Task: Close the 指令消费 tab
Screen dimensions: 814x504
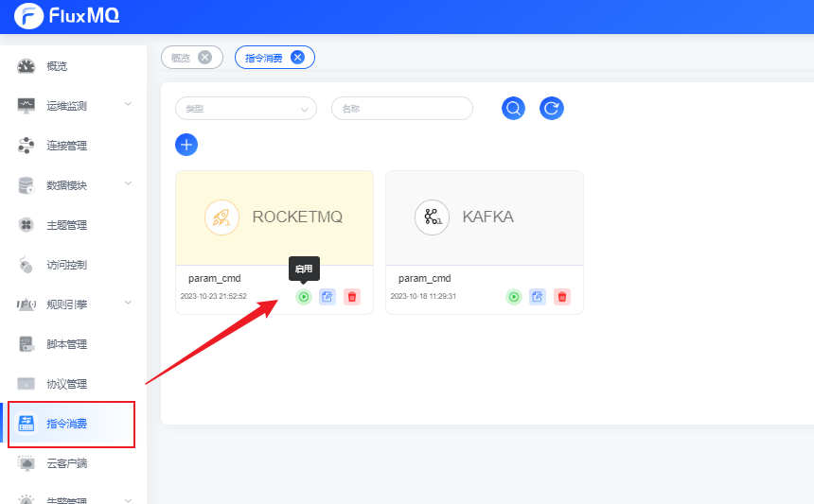Action: [x=297, y=57]
